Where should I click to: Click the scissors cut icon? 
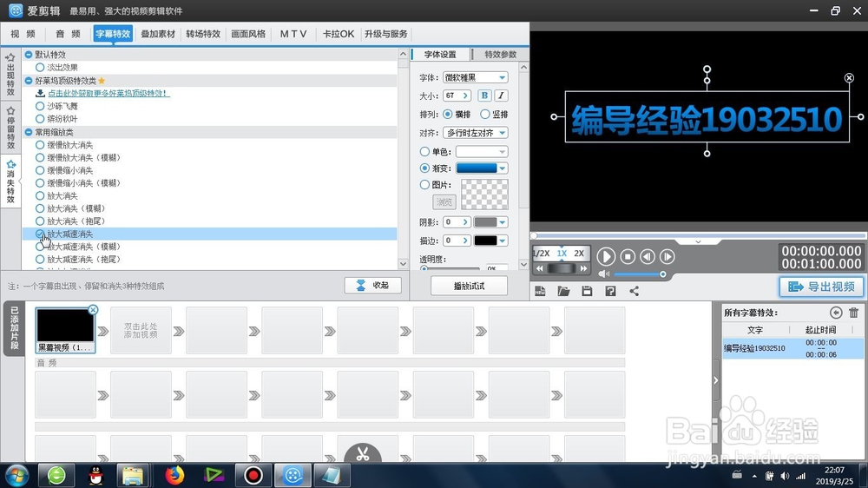[363, 453]
